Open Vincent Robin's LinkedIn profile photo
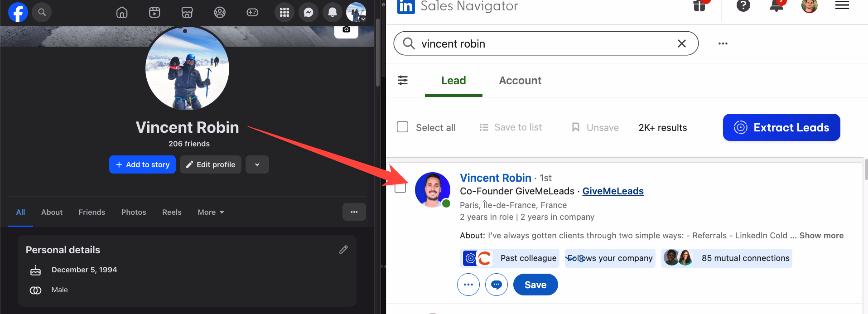The height and width of the screenshot is (314, 868). point(433,190)
